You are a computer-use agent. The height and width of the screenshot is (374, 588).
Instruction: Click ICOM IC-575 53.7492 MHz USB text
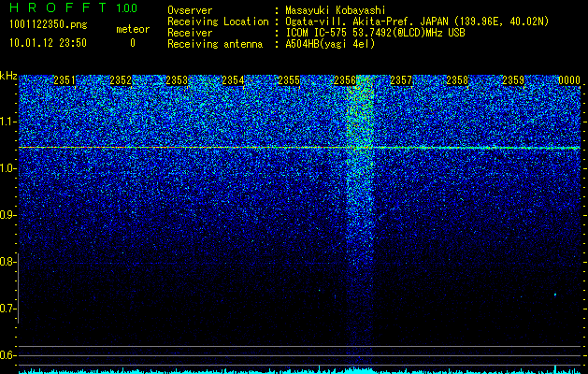(375, 33)
